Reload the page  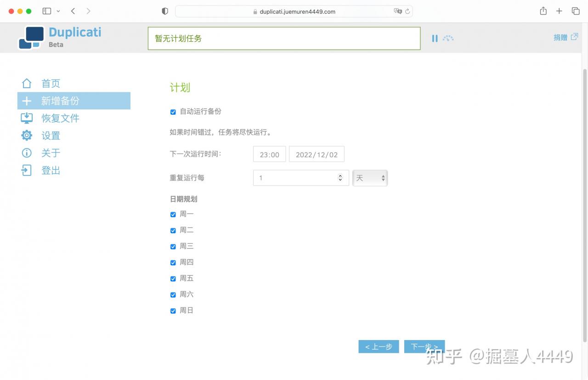[x=407, y=11]
